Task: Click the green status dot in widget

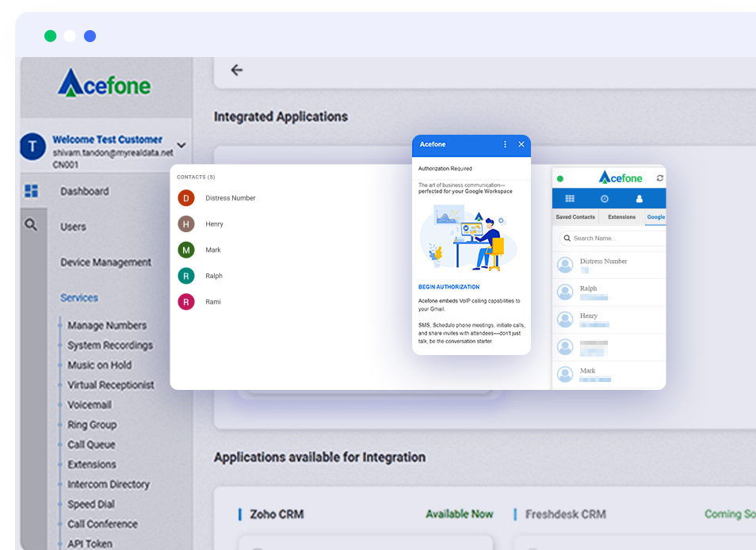Action: click(560, 179)
